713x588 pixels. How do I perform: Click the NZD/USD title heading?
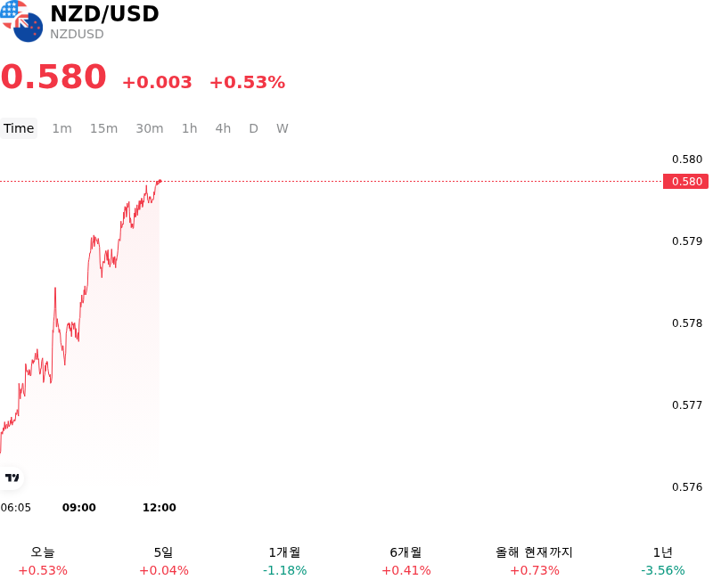pos(104,13)
